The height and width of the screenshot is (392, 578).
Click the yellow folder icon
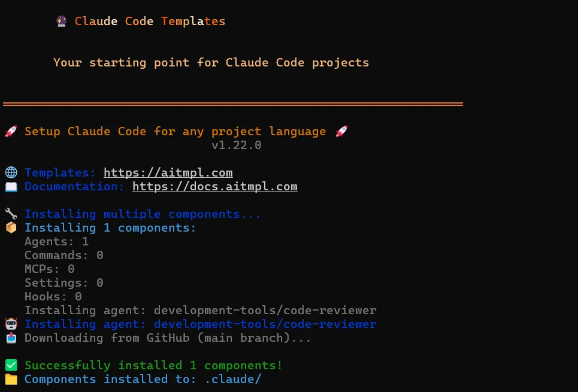(11, 379)
